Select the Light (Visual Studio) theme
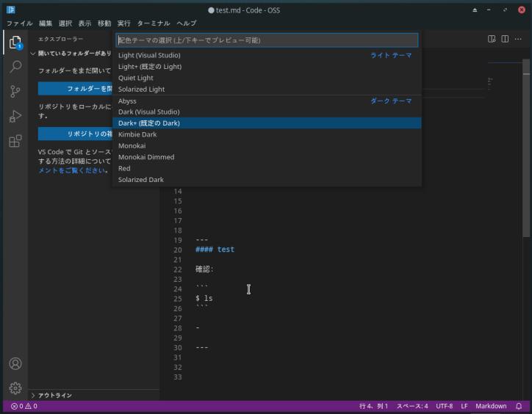This screenshot has height=414, width=532. [267, 55]
